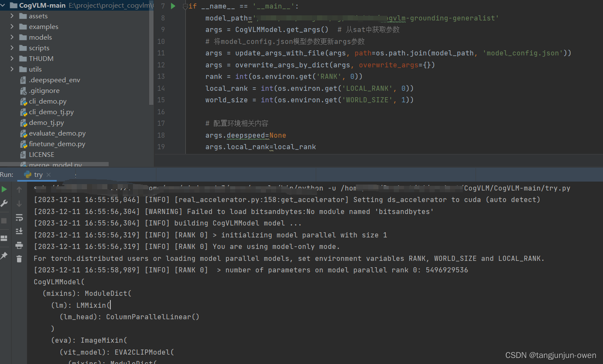Select the CogVLM-main project root
The image size is (603, 364).
(x=42, y=6)
